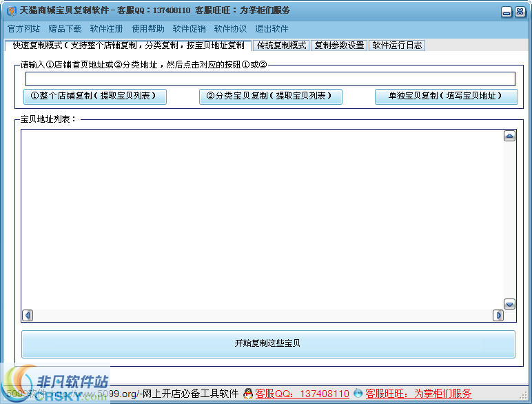The height and width of the screenshot is (404, 532).
Task: Click the scroll left arrow of list
Action: point(28,315)
